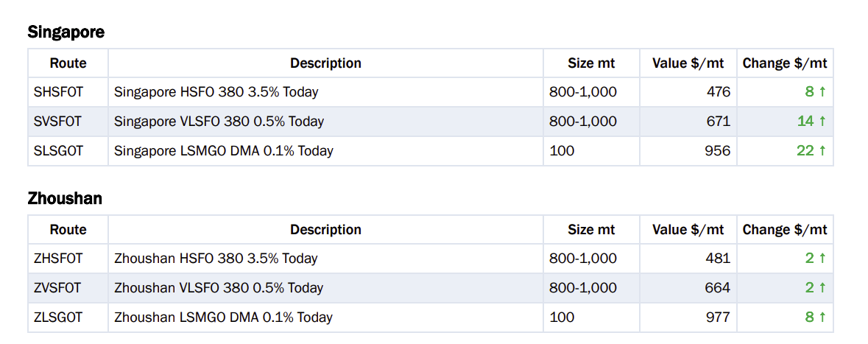
Task: Click the up arrow in ZLSGOT change cell
Action: point(822,317)
